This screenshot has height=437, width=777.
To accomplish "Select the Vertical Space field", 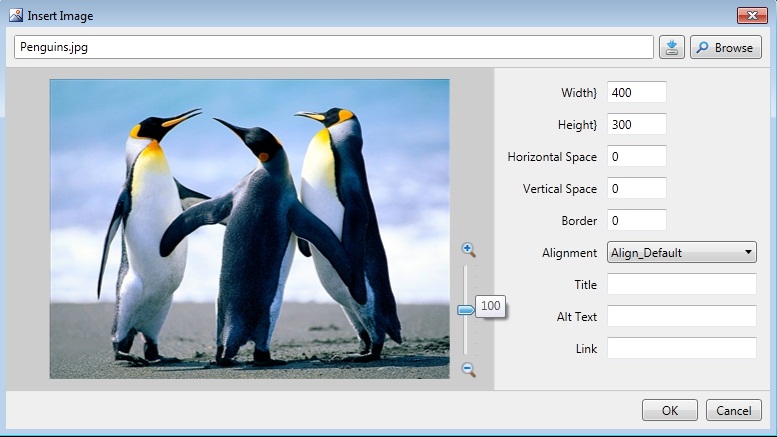I will point(636,188).
